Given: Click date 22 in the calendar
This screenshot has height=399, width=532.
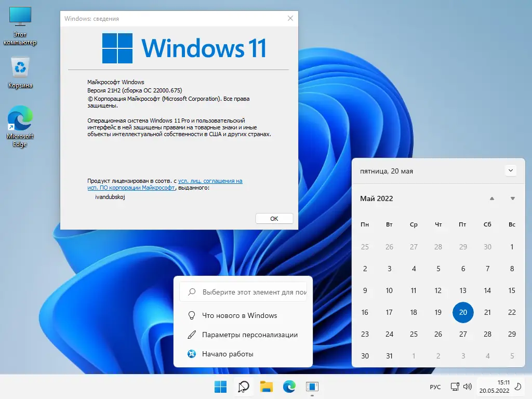Looking at the screenshot, I should pyautogui.click(x=512, y=312).
